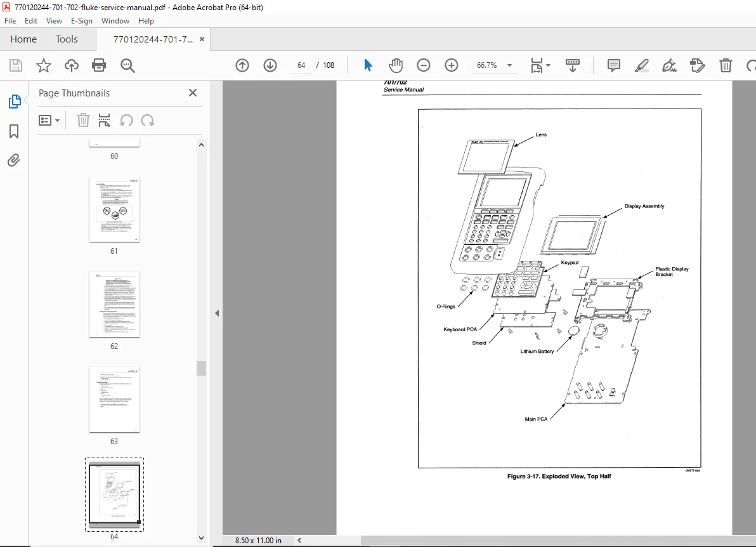Click the thumbnails panel scroll up arrow
Image resolution: width=756 pixels, height=547 pixels.
coord(202,145)
